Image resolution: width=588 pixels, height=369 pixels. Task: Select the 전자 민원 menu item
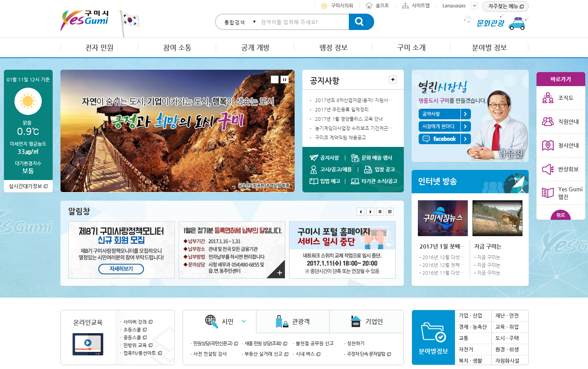[x=98, y=47]
